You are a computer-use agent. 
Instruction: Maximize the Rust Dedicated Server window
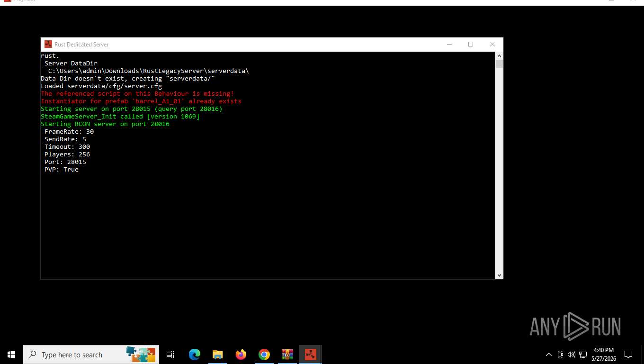pos(471,44)
